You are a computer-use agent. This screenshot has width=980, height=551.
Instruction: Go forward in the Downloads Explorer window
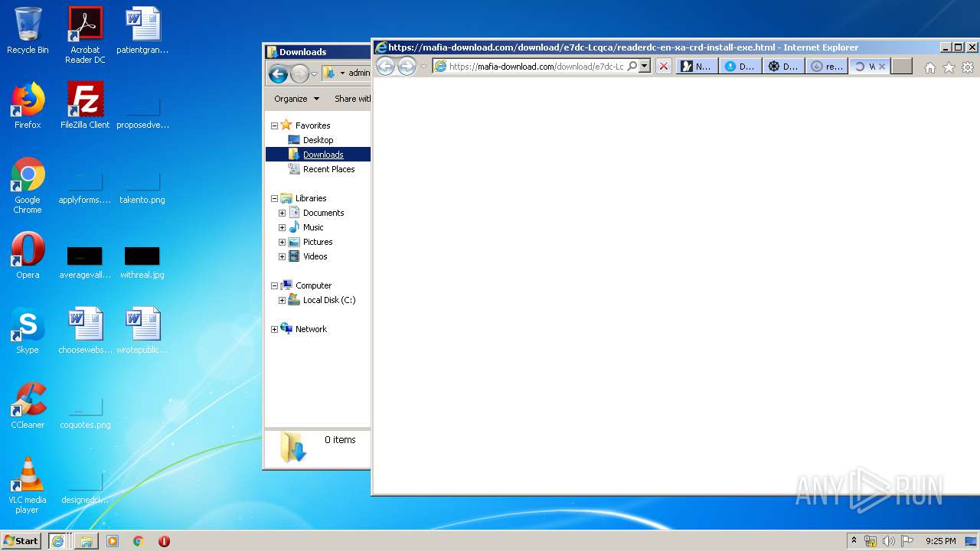pos(299,73)
